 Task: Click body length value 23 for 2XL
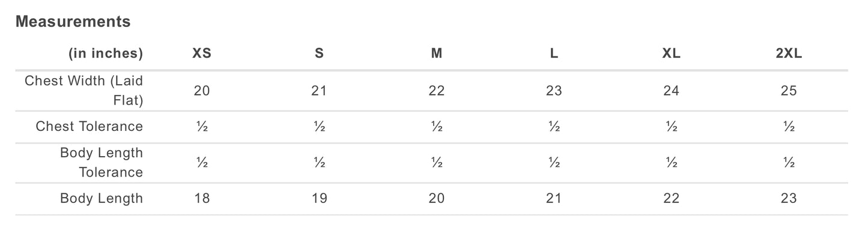tap(789, 199)
